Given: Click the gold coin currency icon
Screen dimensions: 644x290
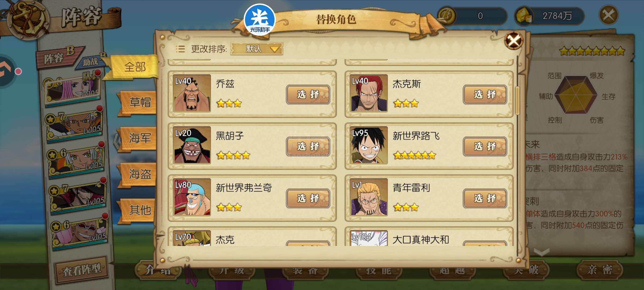Looking at the screenshot, I should pos(447,16).
